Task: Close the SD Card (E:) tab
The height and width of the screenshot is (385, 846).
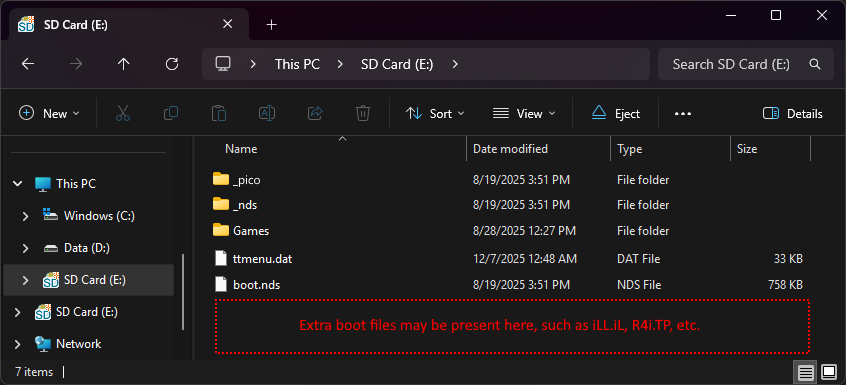Action: tap(228, 24)
